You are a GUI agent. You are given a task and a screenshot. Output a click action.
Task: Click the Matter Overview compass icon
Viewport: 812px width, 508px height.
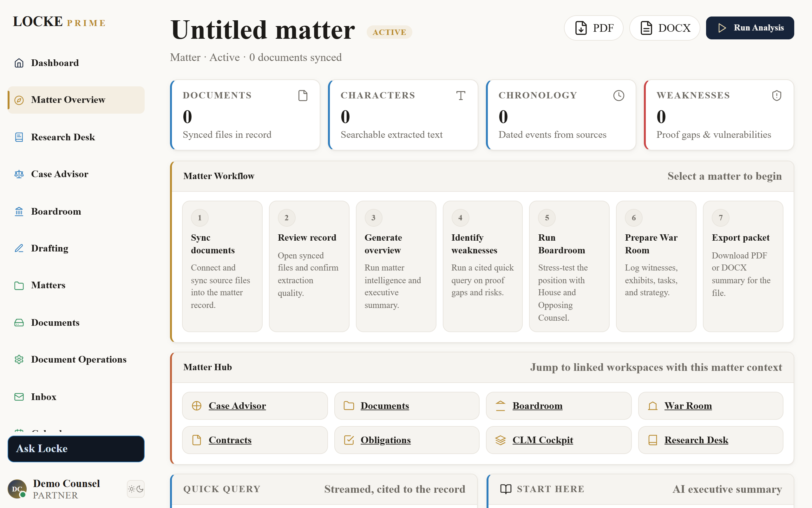click(x=19, y=100)
